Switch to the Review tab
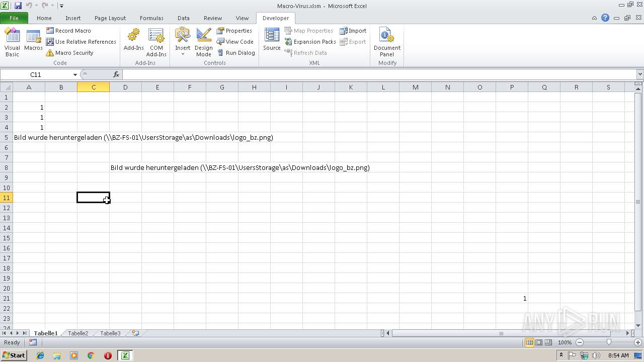 pyautogui.click(x=213, y=18)
